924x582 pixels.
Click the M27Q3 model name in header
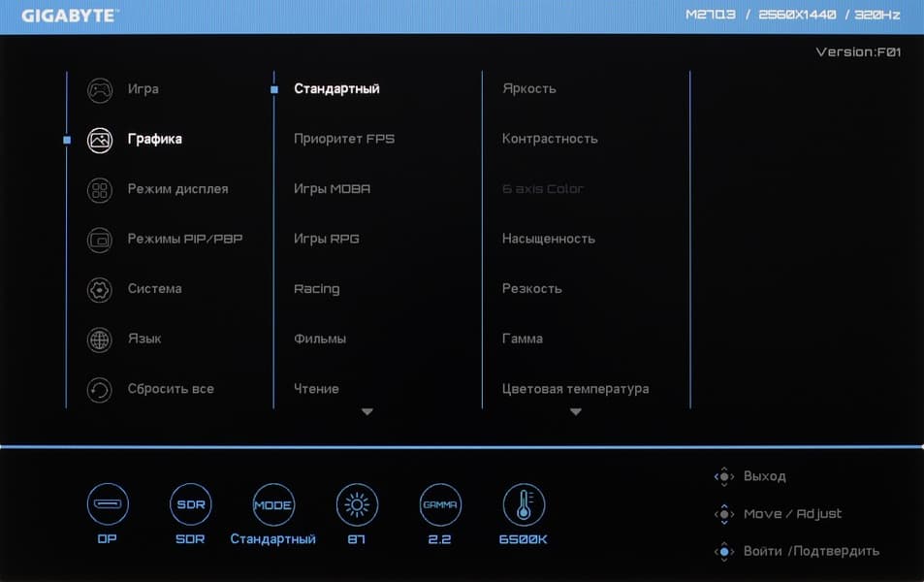click(711, 15)
